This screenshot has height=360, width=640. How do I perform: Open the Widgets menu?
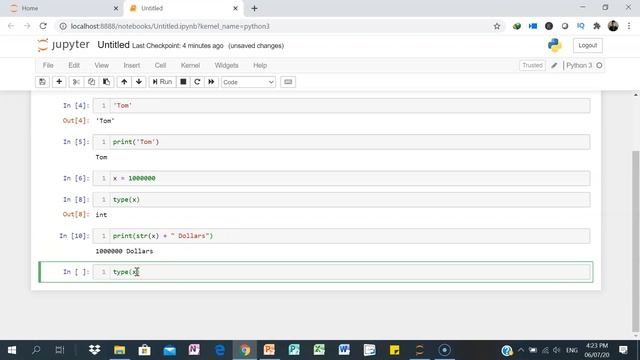point(227,65)
